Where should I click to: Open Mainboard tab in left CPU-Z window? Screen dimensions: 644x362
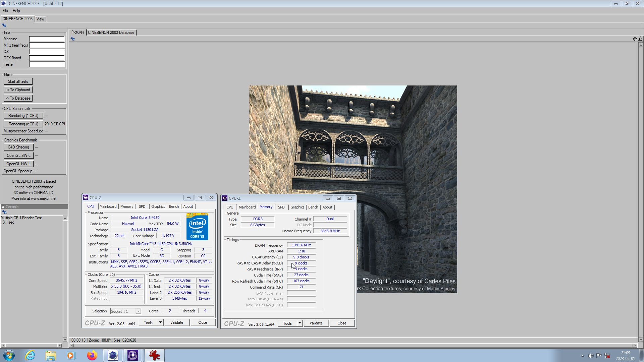point(108,206)
